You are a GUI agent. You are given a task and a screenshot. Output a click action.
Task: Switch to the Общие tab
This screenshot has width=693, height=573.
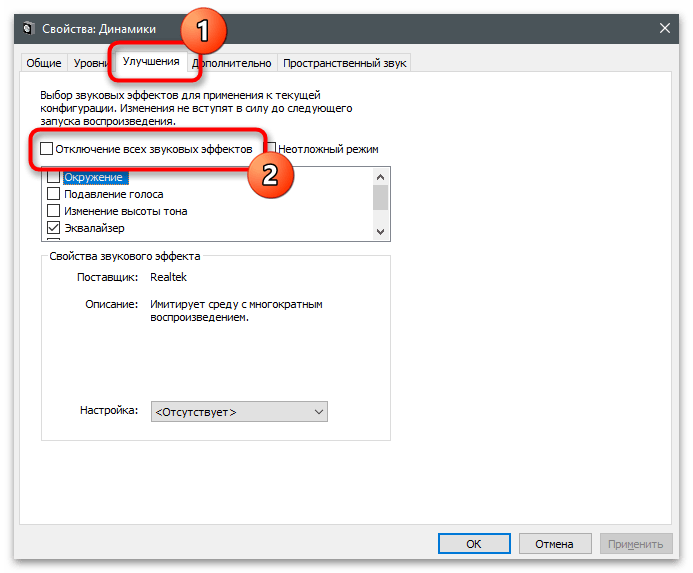[x=44, y=63]
